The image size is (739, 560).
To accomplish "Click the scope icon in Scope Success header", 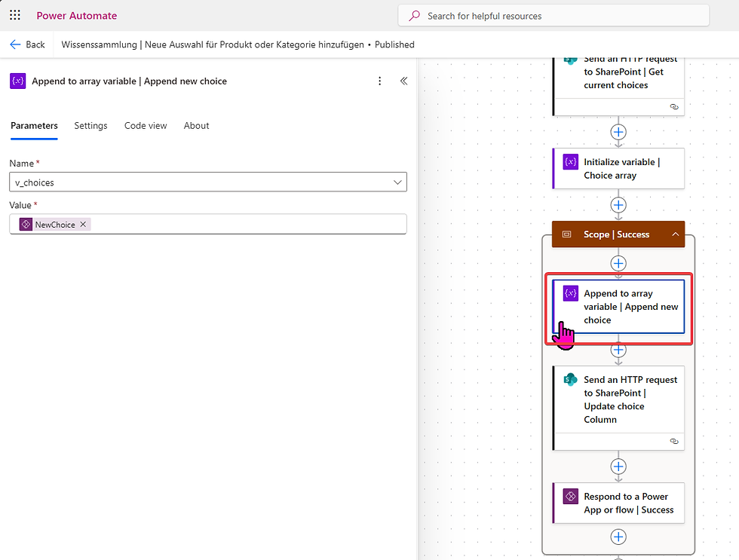I will [567, 234].
